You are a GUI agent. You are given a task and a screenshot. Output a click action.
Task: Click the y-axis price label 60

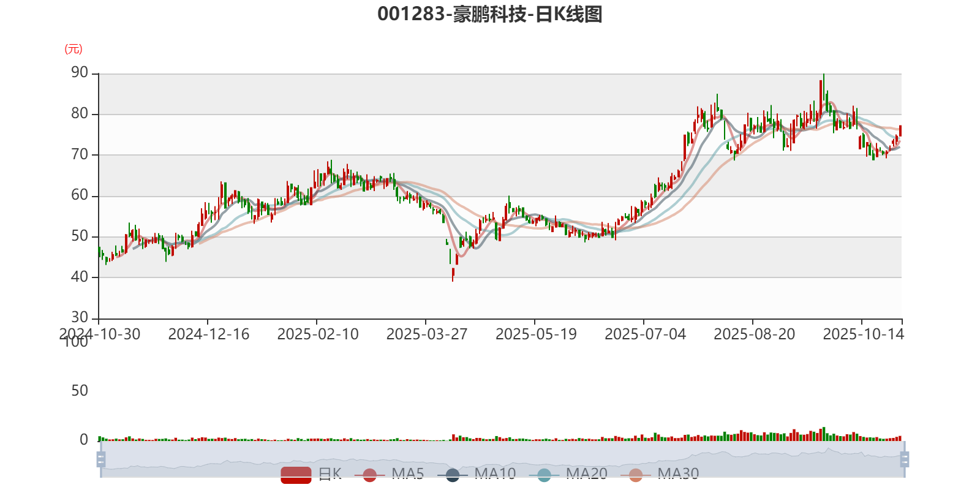(x=80, y=195)
